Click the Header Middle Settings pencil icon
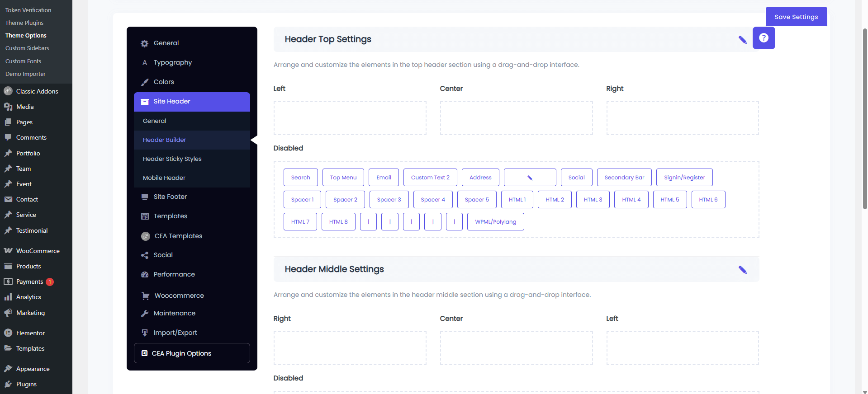Screen dimensions: 868x394 coord(742,270)
